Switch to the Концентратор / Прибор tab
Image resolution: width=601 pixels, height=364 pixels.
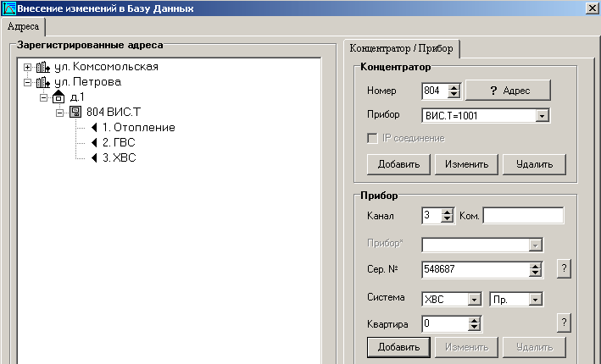tap(401, 48)
